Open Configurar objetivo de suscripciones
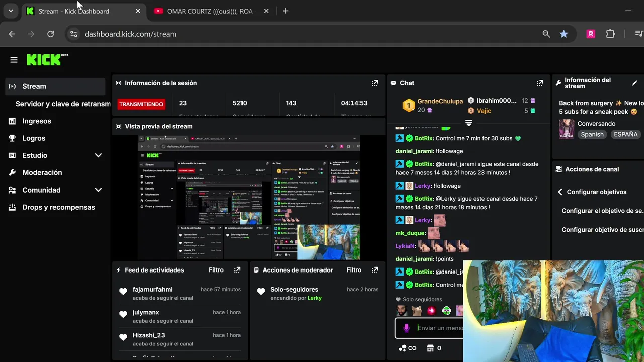The height and width of the screenshot is (362, 644). [602, 230]
